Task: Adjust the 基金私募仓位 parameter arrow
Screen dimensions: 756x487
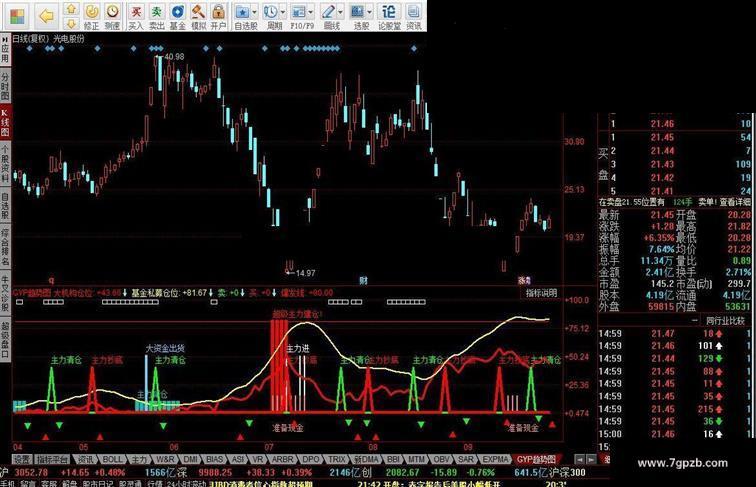Action: [211, 293]
